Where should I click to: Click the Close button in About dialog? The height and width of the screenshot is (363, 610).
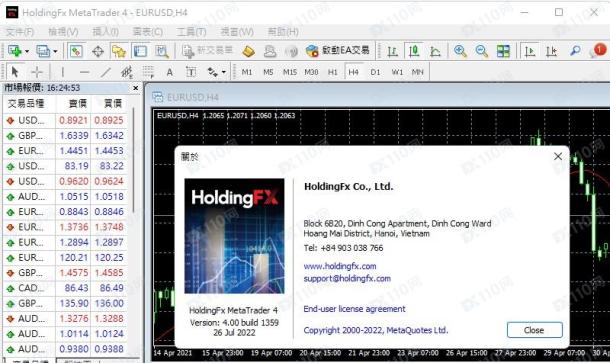coord(535,330)
